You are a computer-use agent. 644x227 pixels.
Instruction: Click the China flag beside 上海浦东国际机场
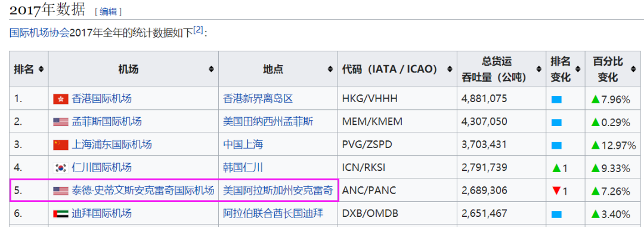click(61, 145)
